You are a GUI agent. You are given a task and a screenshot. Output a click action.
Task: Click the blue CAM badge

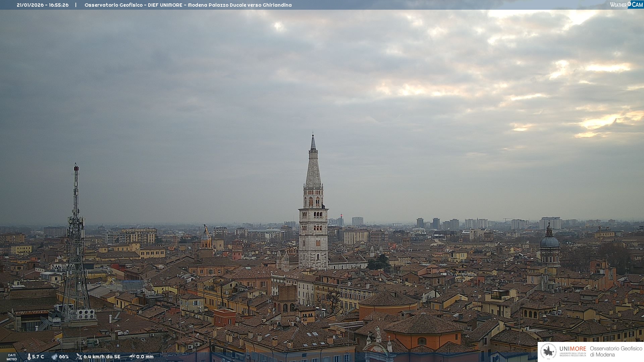tap(637, 4)
